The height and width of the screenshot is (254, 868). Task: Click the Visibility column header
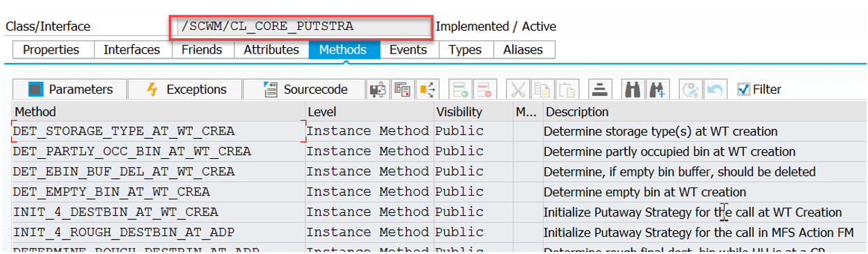(473, 112)
